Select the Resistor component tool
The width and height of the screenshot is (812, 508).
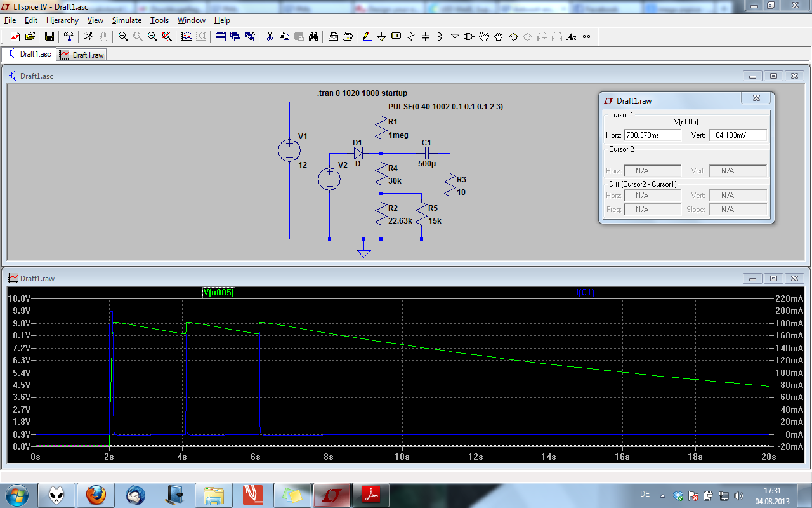[x=411, y=37]
